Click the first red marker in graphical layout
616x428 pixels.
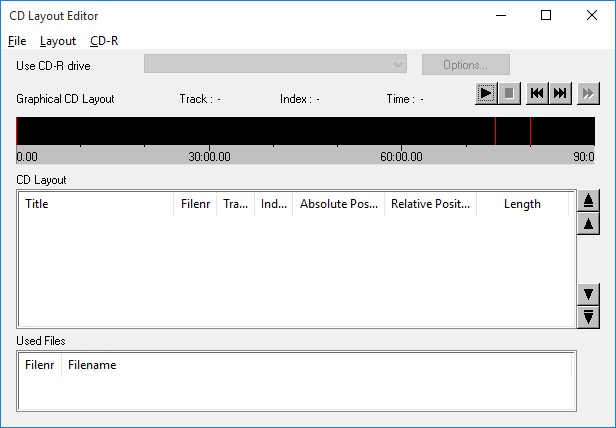click(495, 131)
